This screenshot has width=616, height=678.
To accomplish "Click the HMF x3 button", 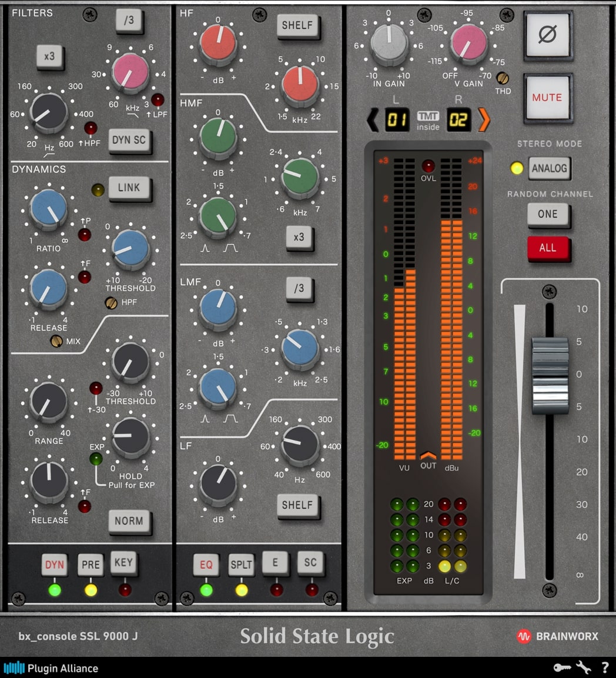I will (x=299, y=237).
